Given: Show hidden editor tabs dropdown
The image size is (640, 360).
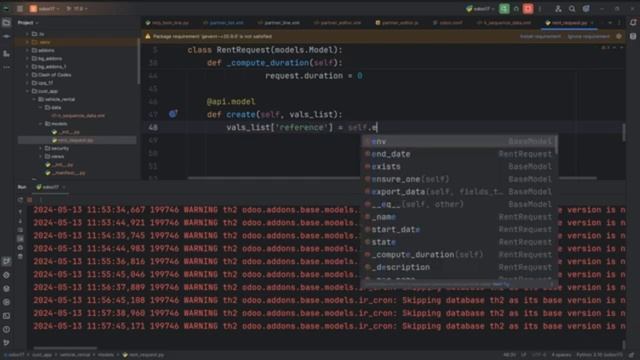Looking at the screenshot, I should (x=610, y=23).
